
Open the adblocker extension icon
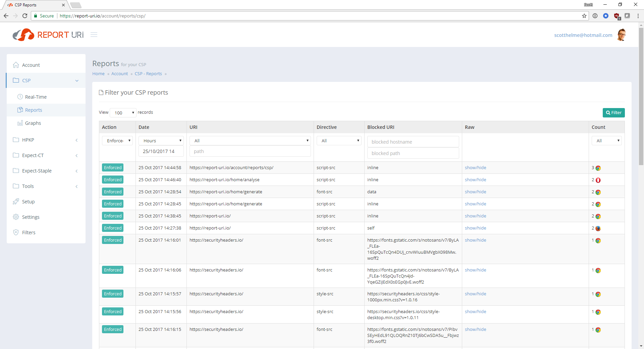click(617, 16)
